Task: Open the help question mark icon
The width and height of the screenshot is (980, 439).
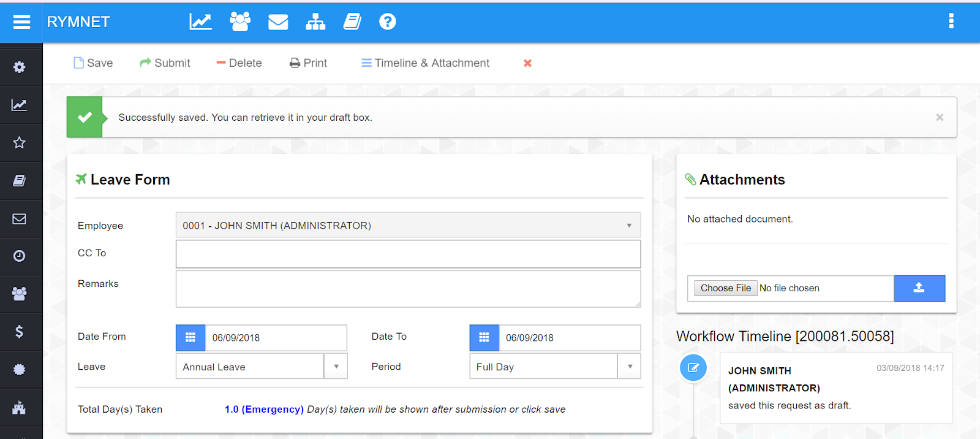Action: [x=387, y=22]
